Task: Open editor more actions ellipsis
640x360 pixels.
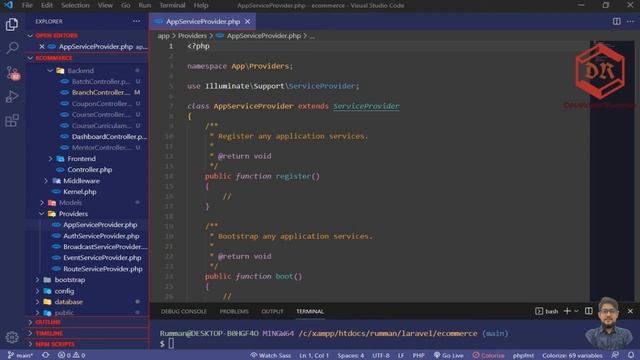Action: click(x=630, y=21)
